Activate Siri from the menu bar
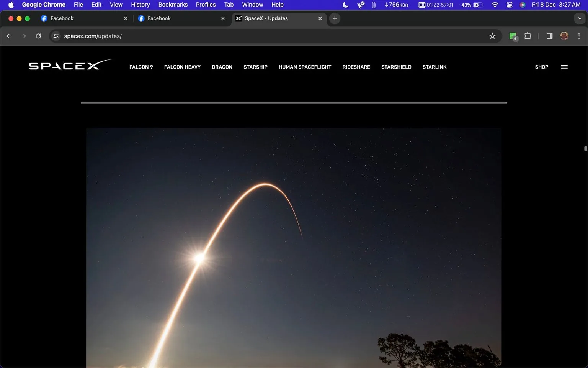The width and height of the screenshot is (588, 368). pos(523,5)
